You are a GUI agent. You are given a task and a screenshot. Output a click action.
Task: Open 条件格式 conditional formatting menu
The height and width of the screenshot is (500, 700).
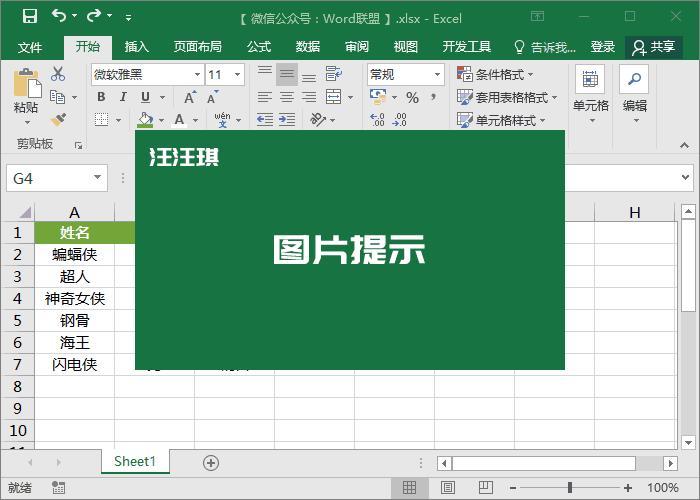495,74
